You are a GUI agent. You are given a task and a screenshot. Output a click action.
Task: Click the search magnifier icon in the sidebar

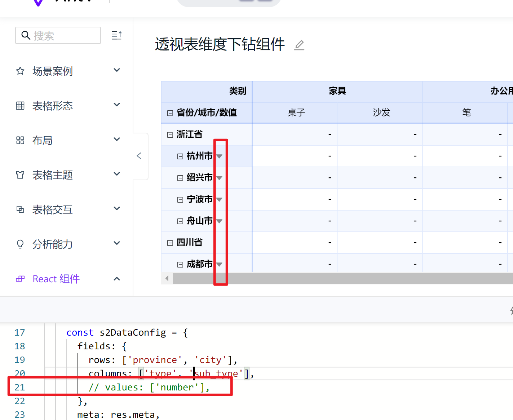click(26, 35)
